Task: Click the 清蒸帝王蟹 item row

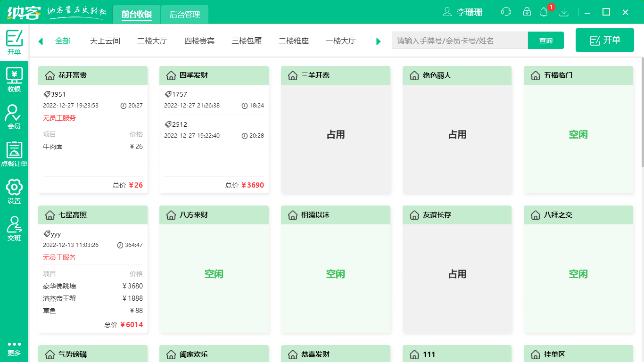Action: click(x=93, y=298)
